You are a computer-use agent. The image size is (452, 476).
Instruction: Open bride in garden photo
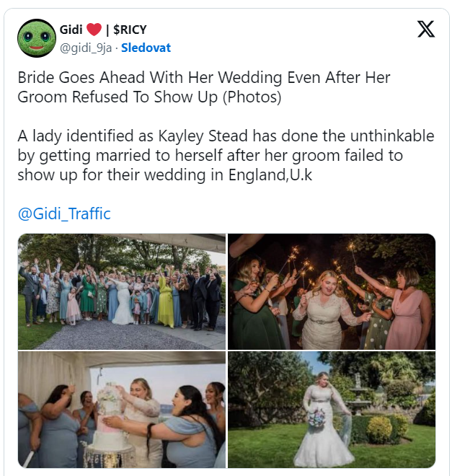pos(332,410)
